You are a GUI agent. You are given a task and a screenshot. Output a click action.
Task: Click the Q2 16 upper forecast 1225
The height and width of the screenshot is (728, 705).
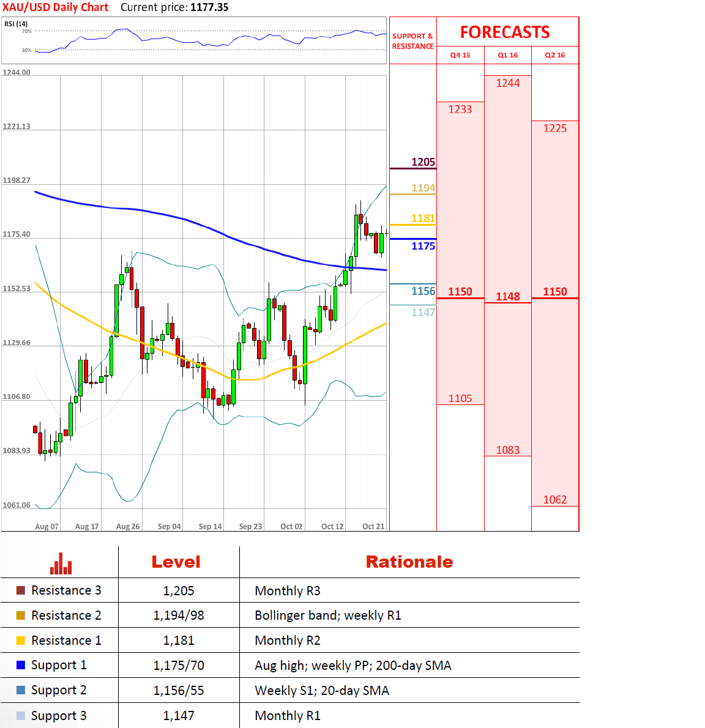click(555, 128)
